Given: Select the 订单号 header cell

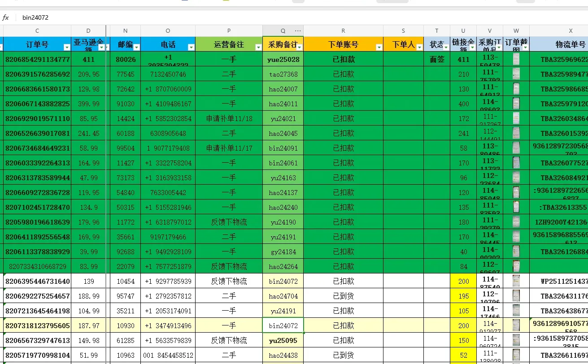Looking at the screenshot, I should click(37, 44).
